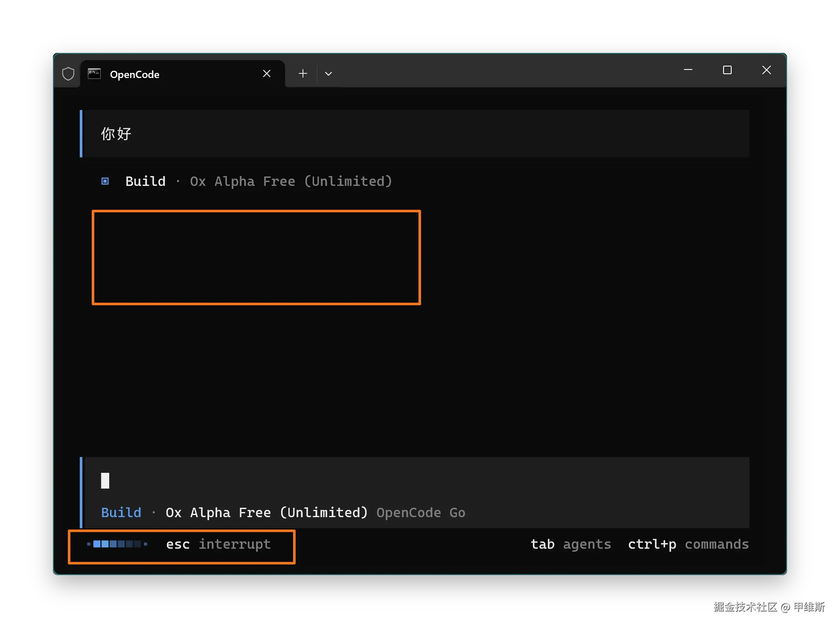Close the terminal window
The image size is (840, 628).
[x=767, y=70]
